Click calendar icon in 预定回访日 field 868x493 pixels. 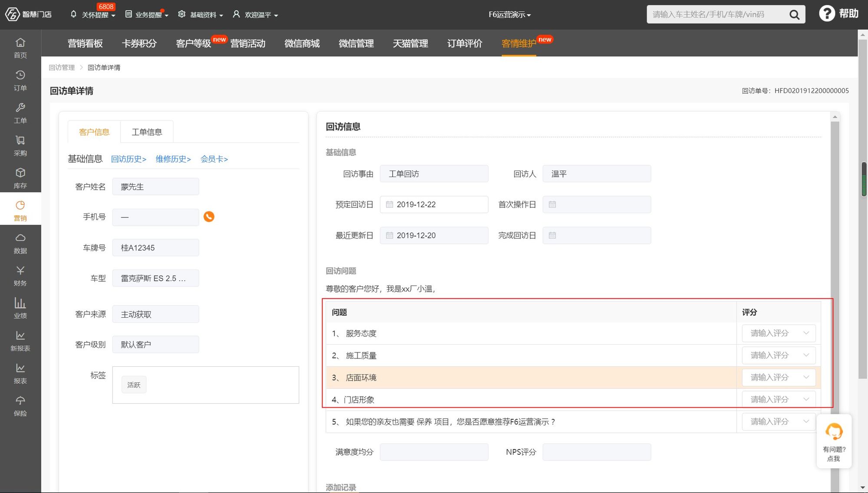(x=389, y=204)
